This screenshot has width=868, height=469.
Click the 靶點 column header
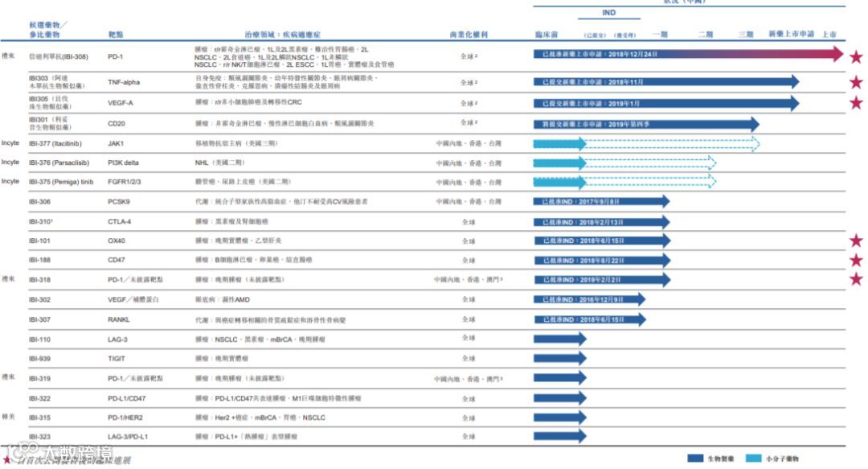coord(116,35)
